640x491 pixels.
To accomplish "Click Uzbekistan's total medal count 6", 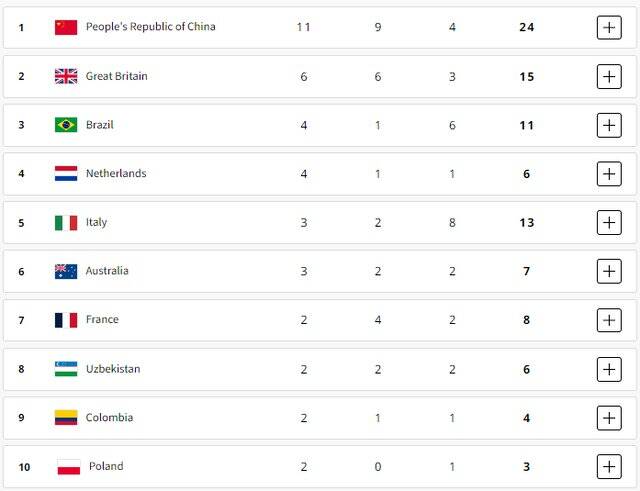I will [x=526, y=369].
